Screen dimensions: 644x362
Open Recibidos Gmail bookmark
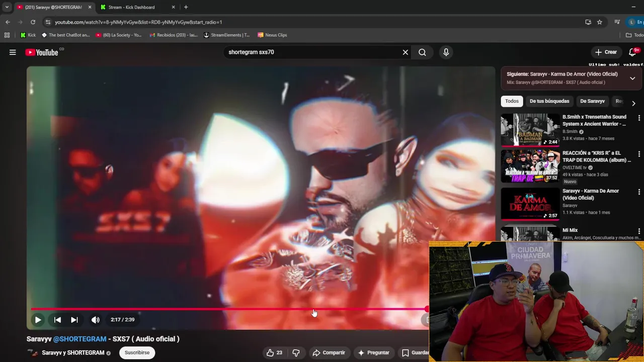[x=174, y=35]
